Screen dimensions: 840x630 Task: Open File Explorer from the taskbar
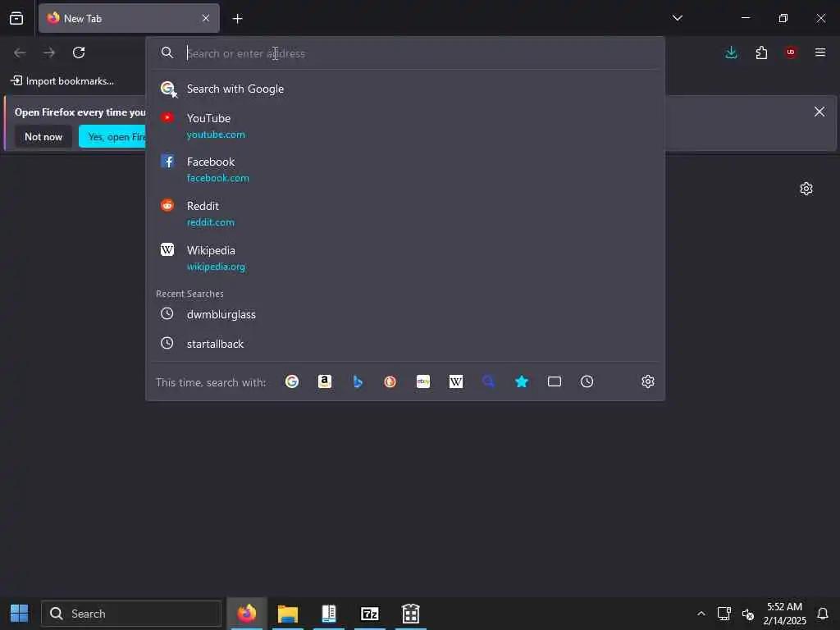288,614
